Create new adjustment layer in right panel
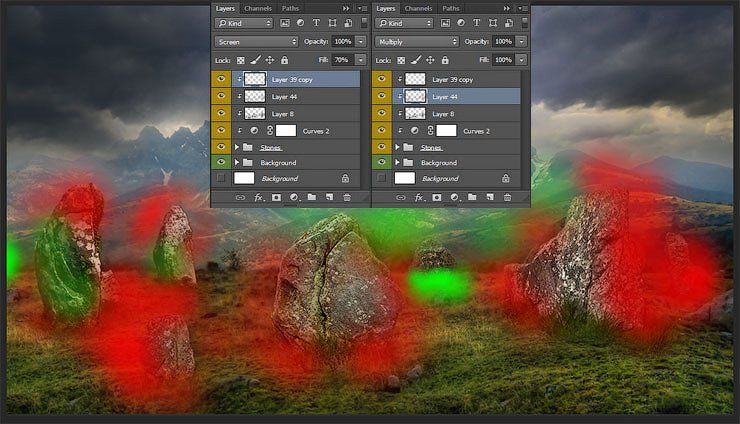Screen dimensions: 740x424 tap(454, 197)
